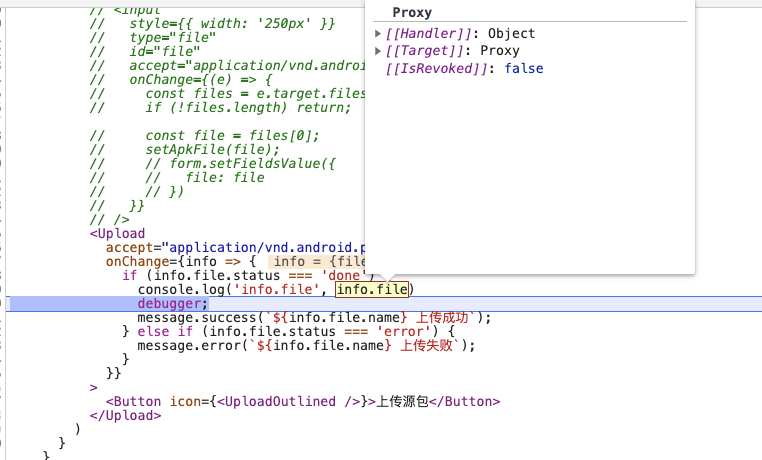
Task: Click the inline info = {file value hint
Action: pos(316,261)
